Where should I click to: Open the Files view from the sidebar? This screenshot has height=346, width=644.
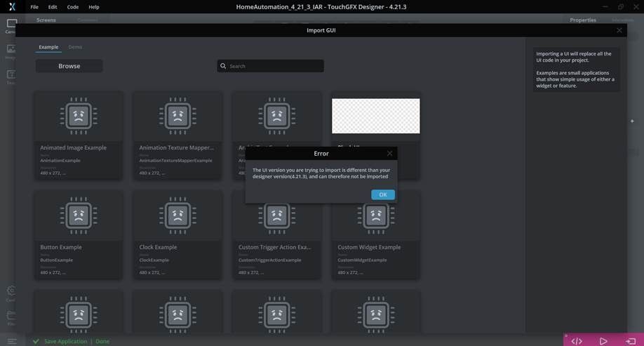tap(11, 318)
